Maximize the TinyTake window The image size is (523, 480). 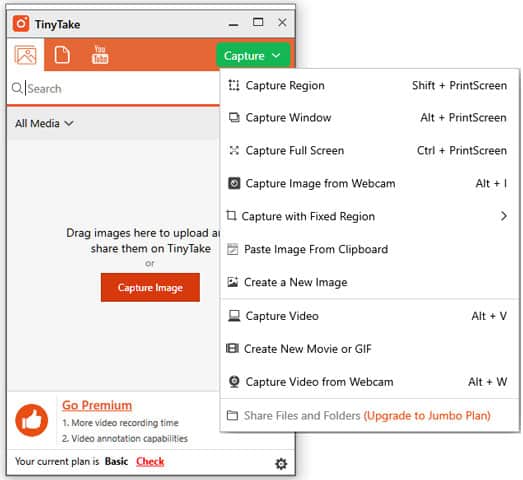tap(258, 22)
